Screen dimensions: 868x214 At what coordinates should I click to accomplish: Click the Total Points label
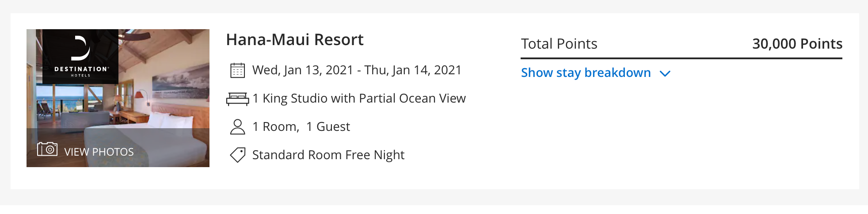click(559, 44)
